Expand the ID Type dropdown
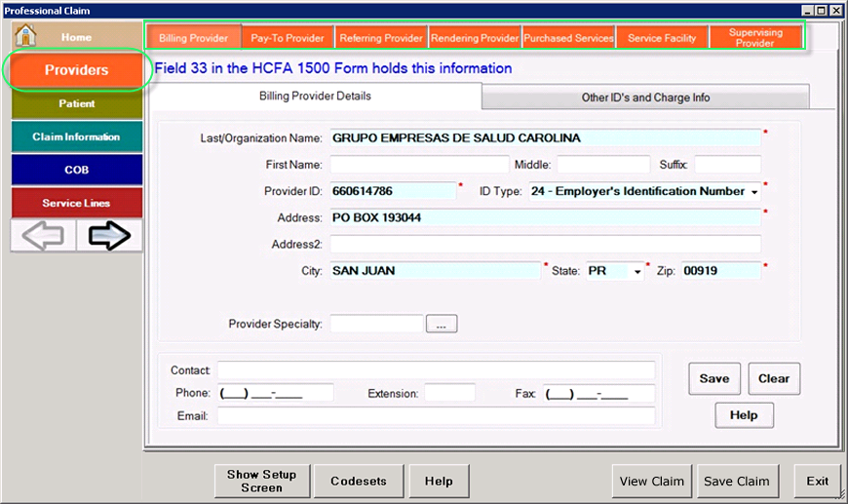This screenshot has height=504, width=848. [754, 192]
